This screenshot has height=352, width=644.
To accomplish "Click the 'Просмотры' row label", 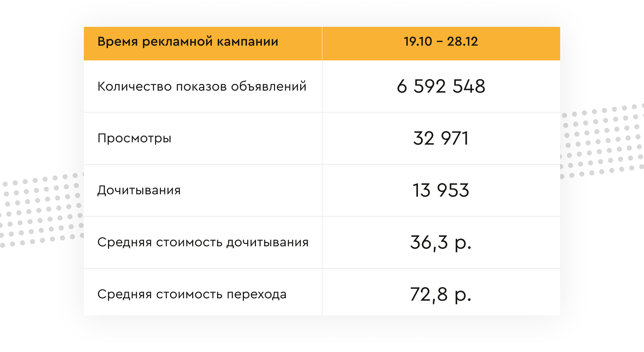I will [x=134, y=138].
